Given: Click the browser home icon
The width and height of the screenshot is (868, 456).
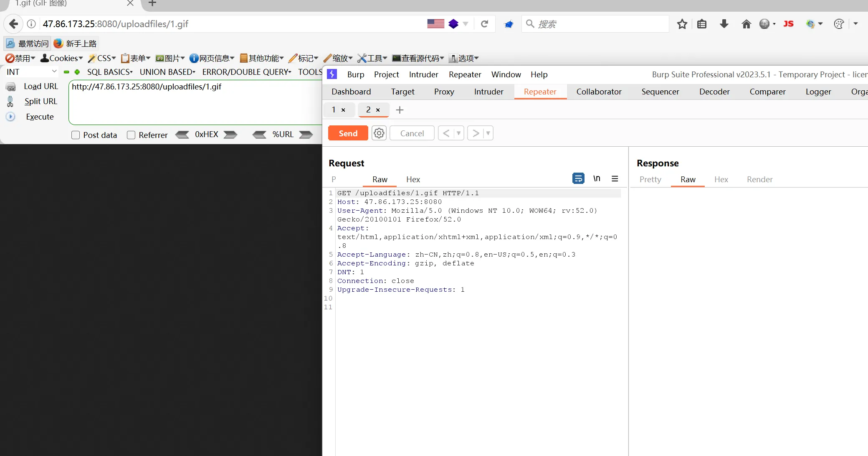Looking at the screenshot, I should (x=746, y=24).
